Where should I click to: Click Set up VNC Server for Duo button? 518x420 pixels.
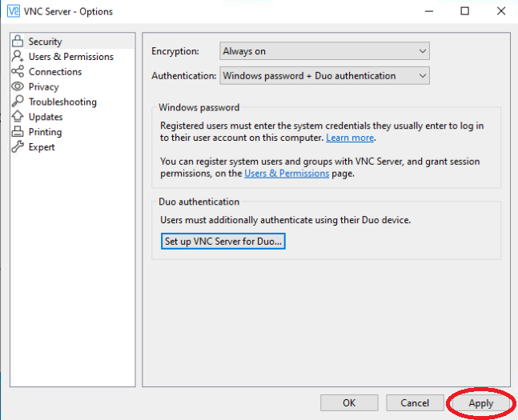point(223,241)
